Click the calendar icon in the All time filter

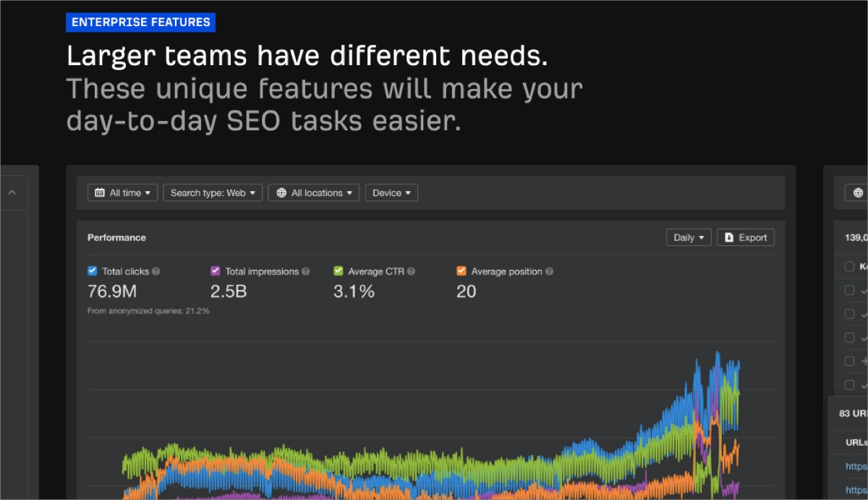[101, 192]
